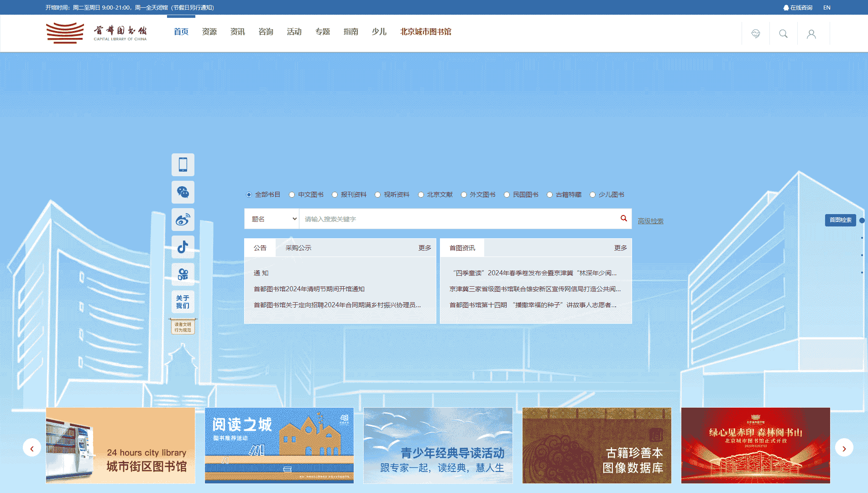Click the red search magnifier in search box

coord(623,219)
